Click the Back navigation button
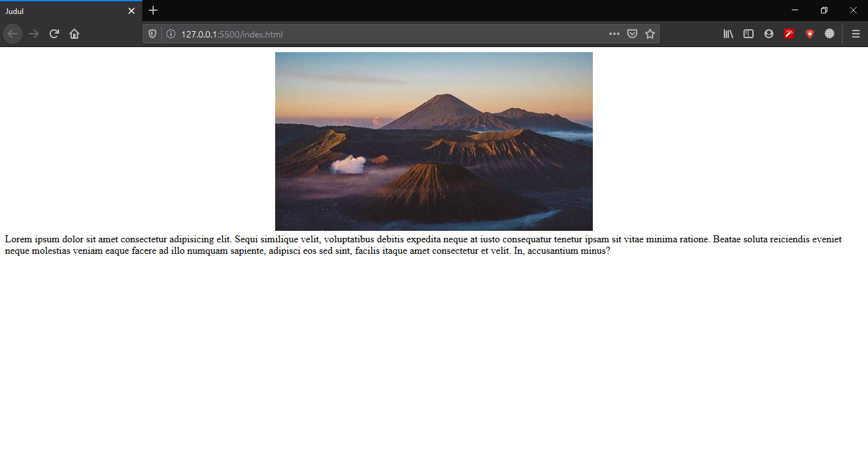Viewport: 868px width, 463px height. [13, 34]
